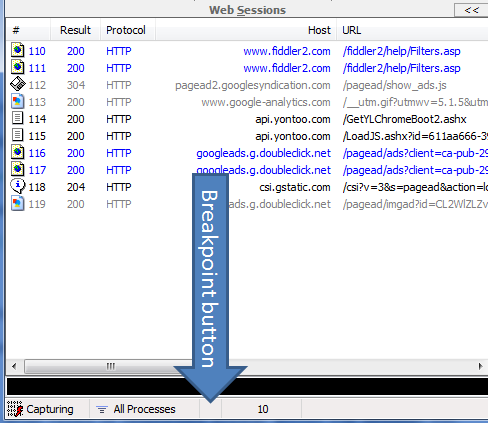Click the document icon of session 115

tap(18, 136)
